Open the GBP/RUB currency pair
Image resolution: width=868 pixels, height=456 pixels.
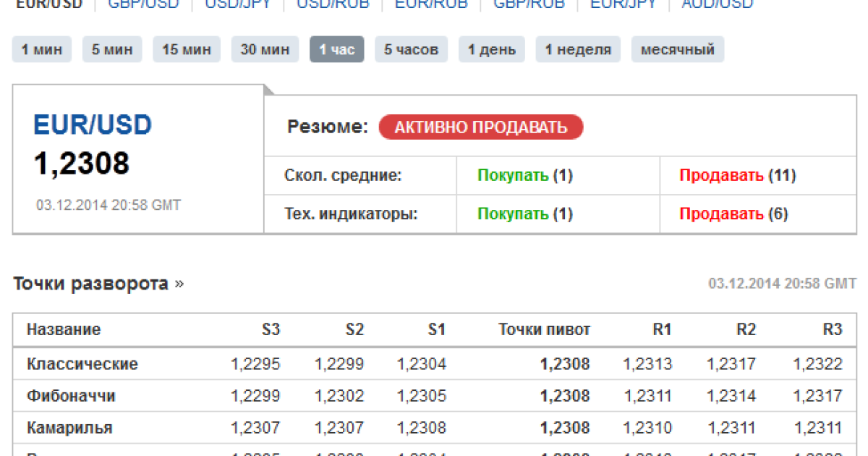529,4
